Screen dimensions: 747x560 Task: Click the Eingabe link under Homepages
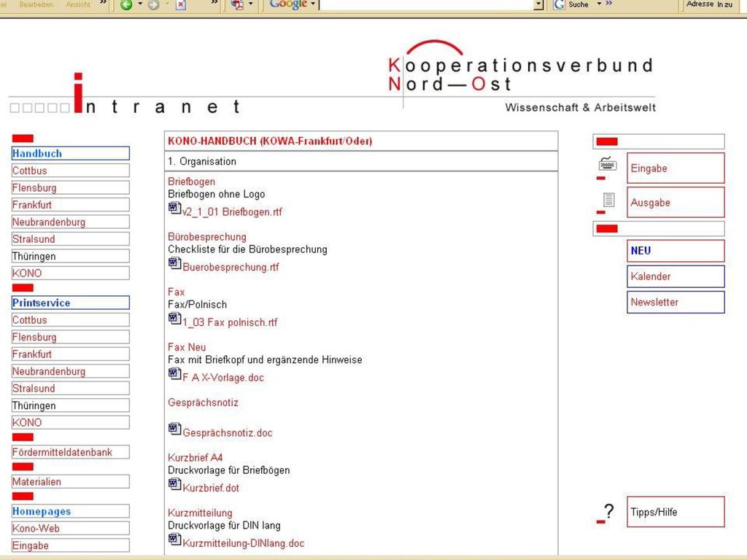[71, 545]
